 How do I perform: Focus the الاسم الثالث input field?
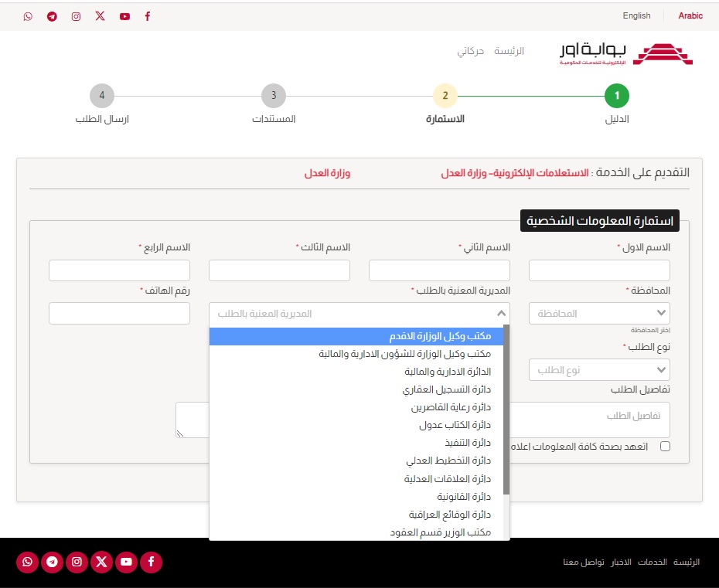(x=279, y=270)
